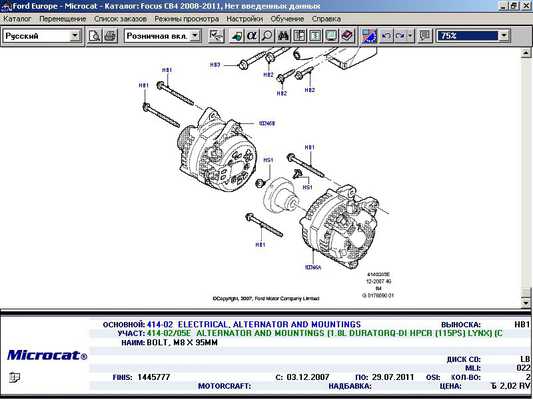
Task: Click the printer icon
Action: pos(110,35)
